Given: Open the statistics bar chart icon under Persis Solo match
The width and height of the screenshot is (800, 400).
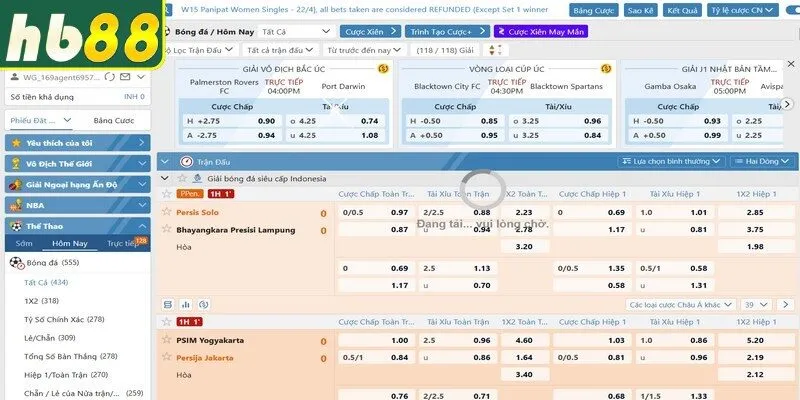Looking at the screenshot, I should pos(186,305).
